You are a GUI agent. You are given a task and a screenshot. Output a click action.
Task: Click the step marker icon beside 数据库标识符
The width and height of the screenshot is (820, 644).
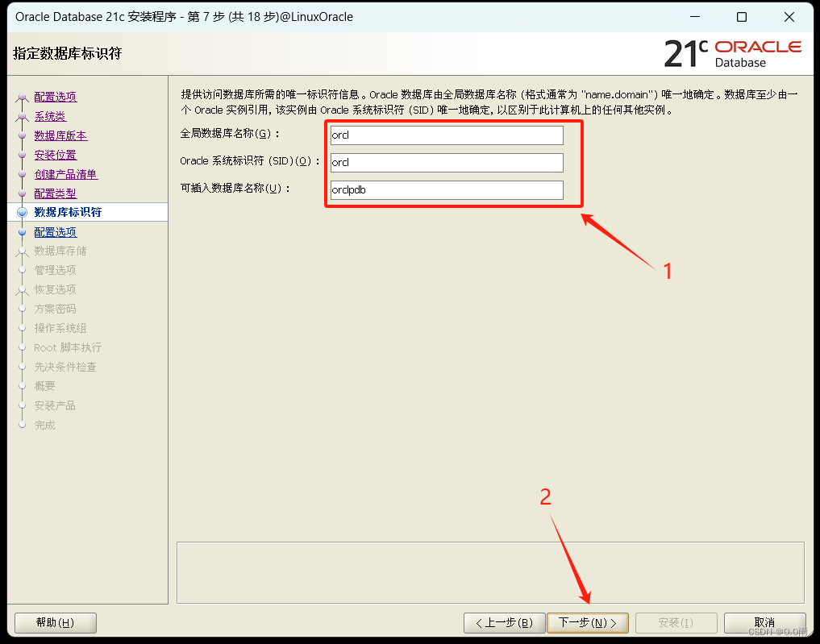click(22, 211)
